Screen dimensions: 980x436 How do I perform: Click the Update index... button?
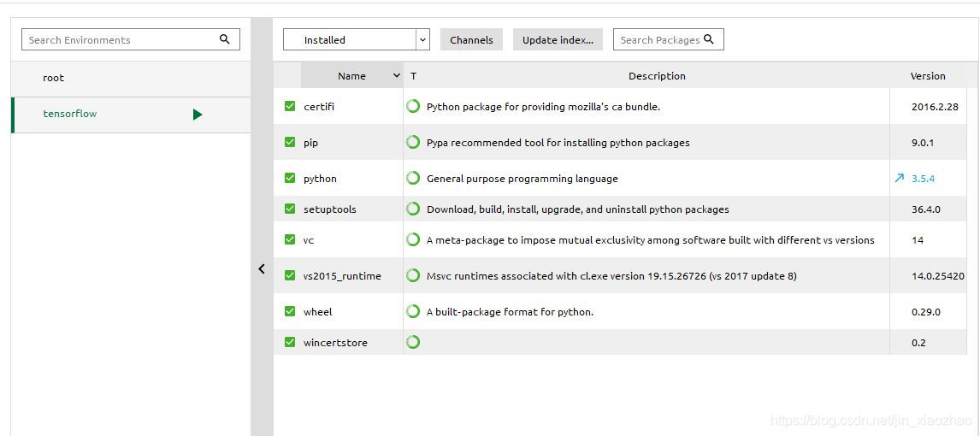558,39
